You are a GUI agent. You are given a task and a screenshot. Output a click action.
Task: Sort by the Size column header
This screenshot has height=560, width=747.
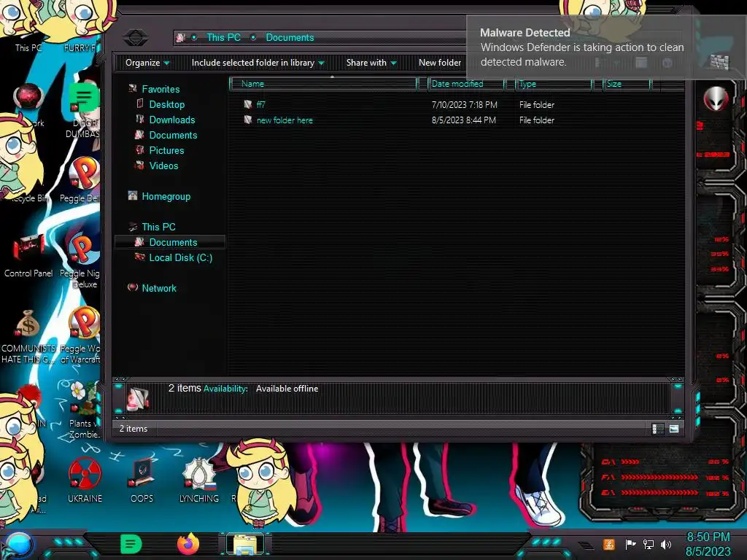627,84
